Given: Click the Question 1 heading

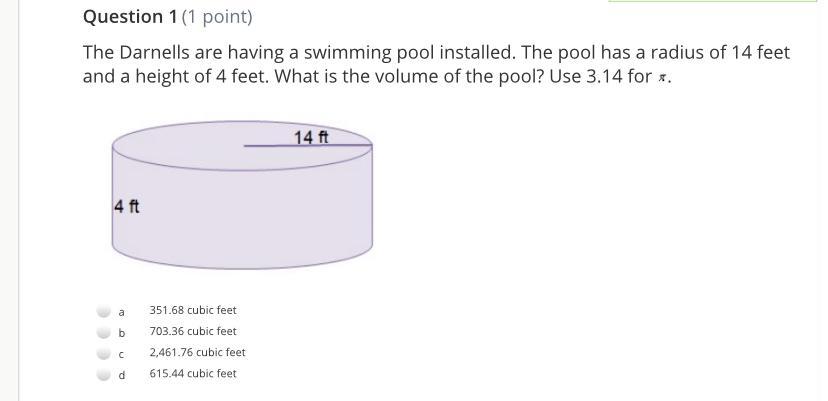Looking at the screenshot, I should click(130, 17).
